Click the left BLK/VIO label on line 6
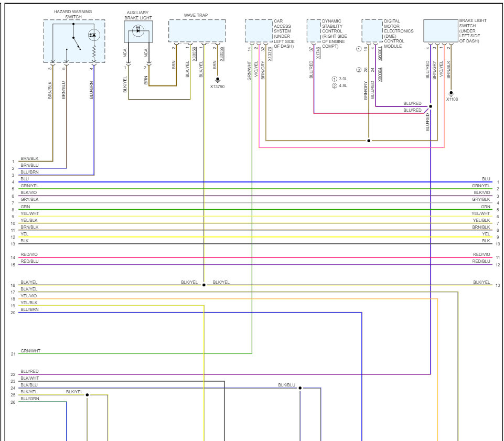504x441 pixels. click(29, 192)
